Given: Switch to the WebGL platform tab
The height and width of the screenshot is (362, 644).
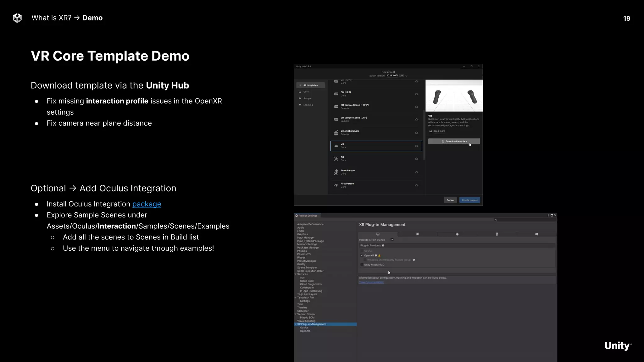Looking at the screenshot, I should 497,234.
